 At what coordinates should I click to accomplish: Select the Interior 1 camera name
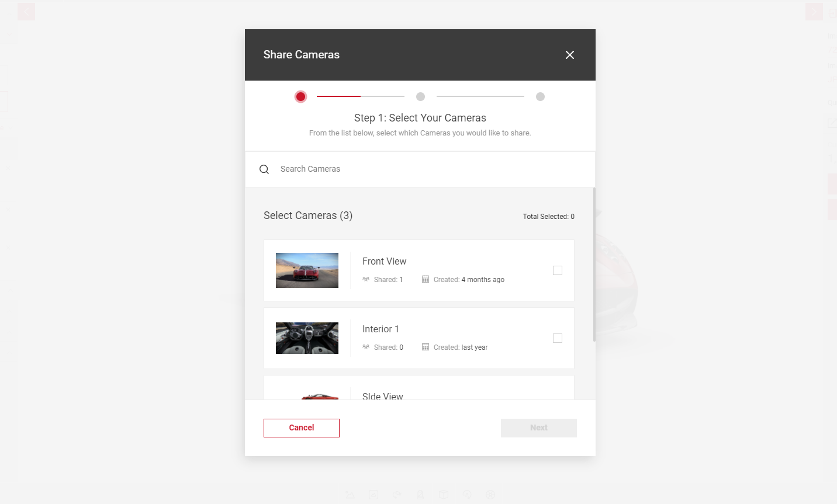coord(381,329)
